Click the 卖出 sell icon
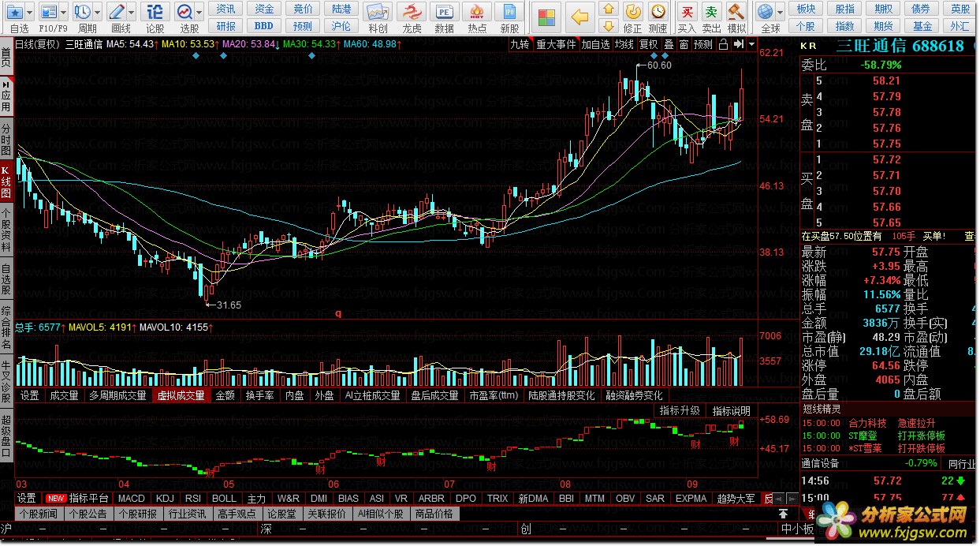 click(x=712, y=11)
